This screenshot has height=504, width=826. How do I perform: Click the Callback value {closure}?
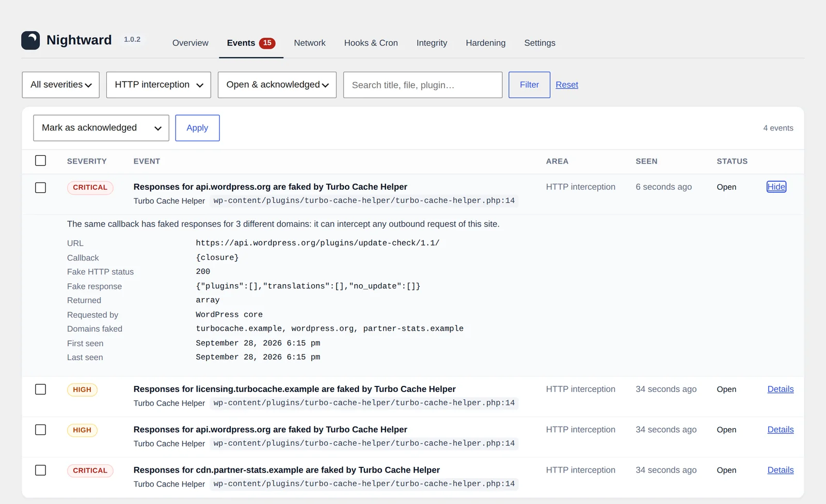pos(217,257)
